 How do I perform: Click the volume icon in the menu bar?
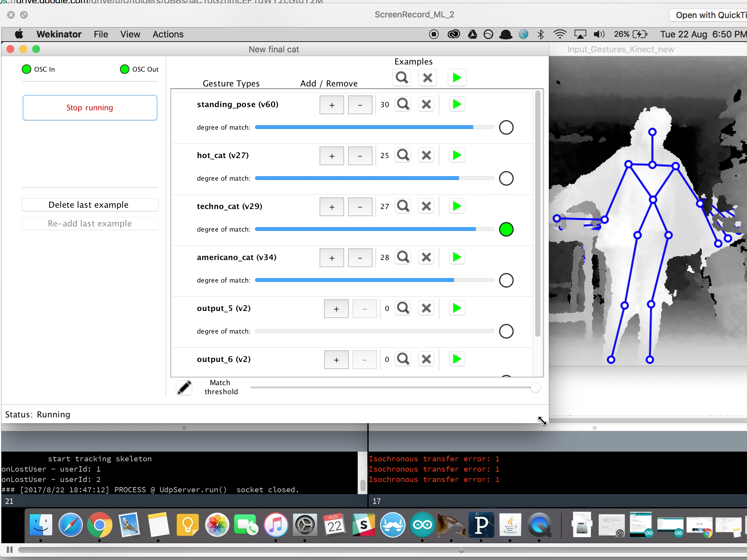click(599, 35)
